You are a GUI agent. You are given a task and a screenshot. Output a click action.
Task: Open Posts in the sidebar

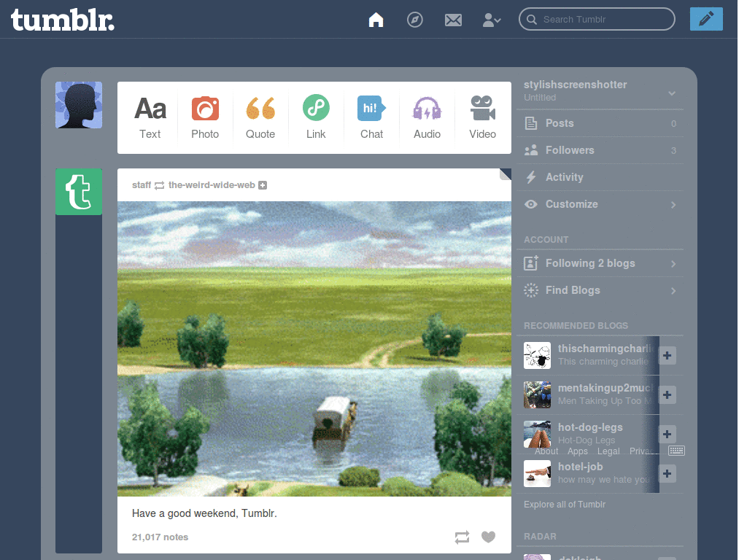click(x=600, y=123)
